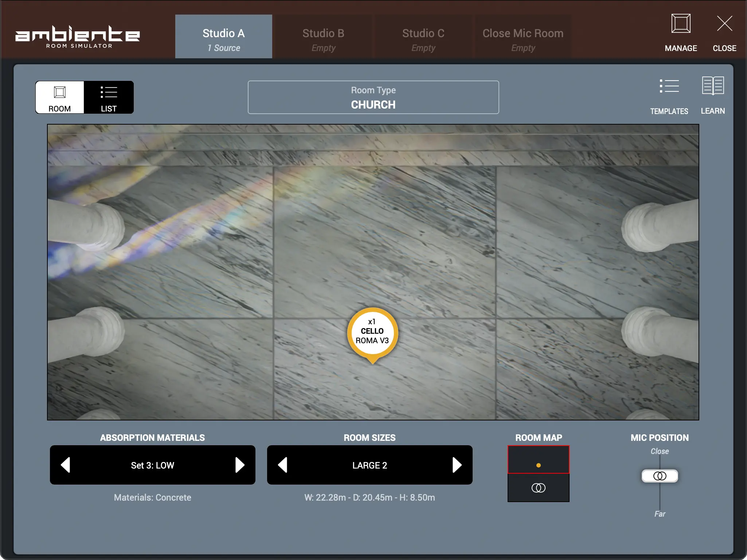Click the Studio C tab
Screen dimensions: 747x560
(x=423, y=37)
